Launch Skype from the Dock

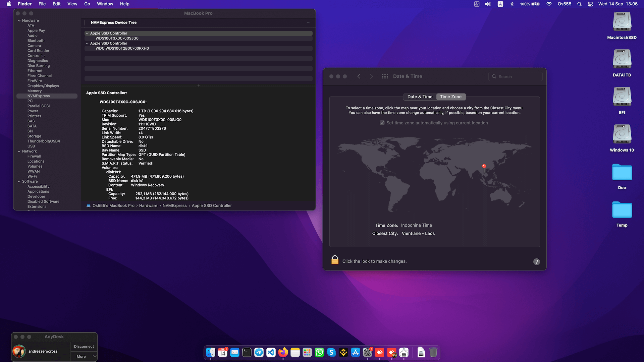(x=331, y=352)
